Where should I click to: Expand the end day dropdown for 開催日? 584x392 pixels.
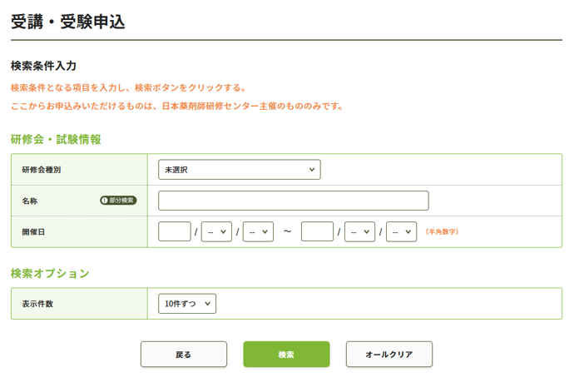pos(401,231)
